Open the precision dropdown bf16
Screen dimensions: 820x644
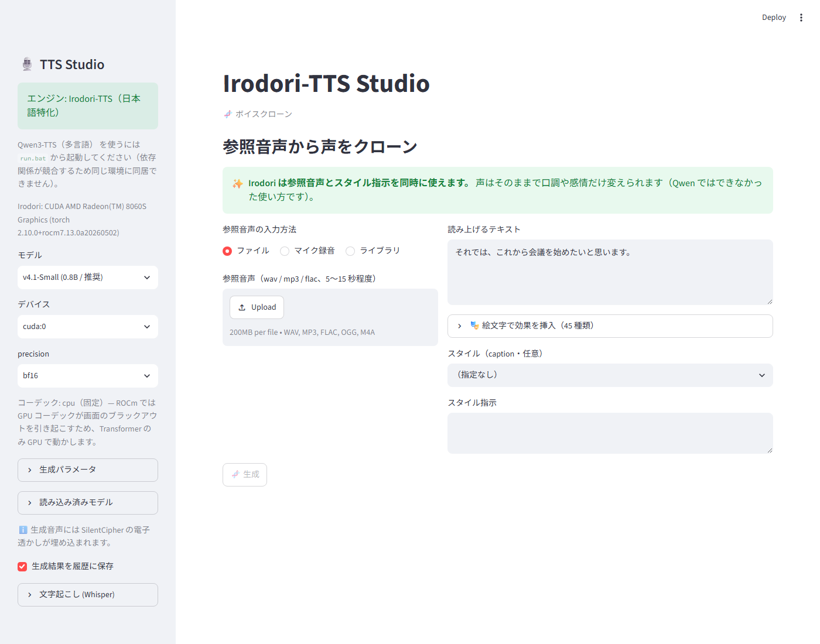(x=88, y=376)
